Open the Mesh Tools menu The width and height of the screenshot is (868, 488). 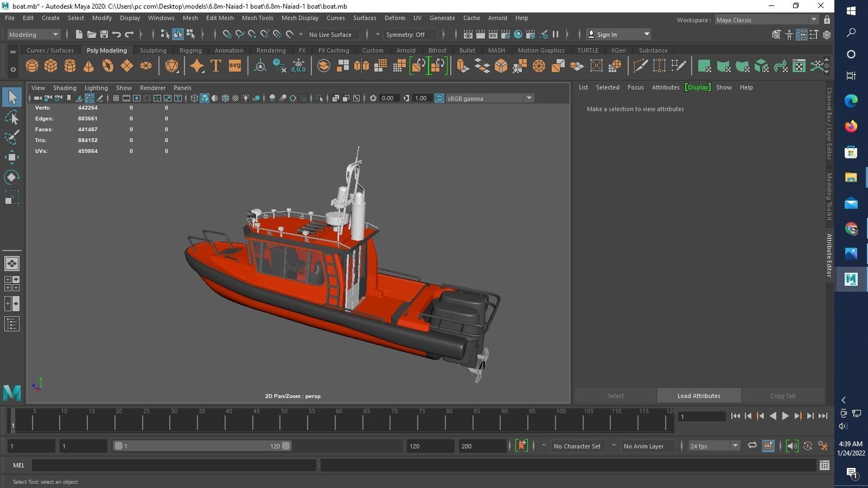pos(257,18)
